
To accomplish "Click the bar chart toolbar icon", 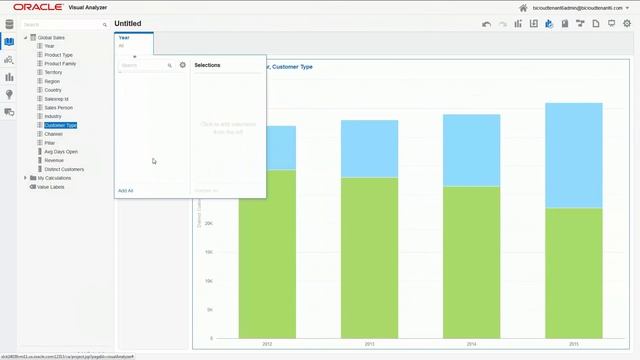I will tap(518, 24).
